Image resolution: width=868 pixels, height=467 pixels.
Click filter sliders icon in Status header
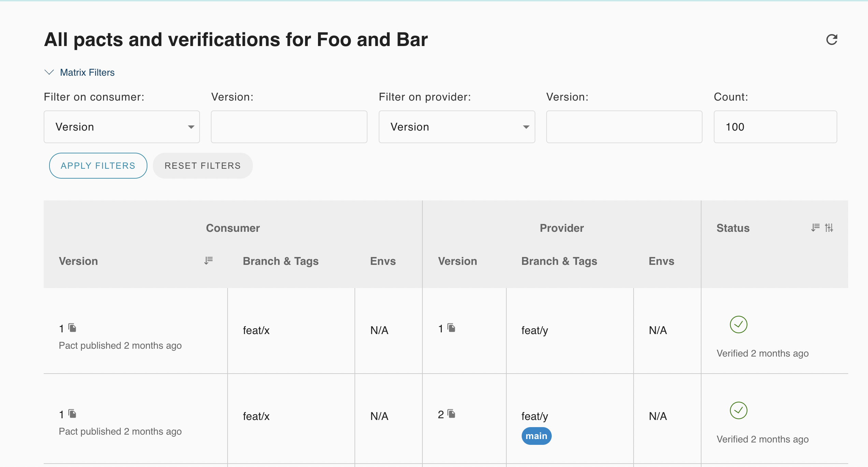click(829, 227)
